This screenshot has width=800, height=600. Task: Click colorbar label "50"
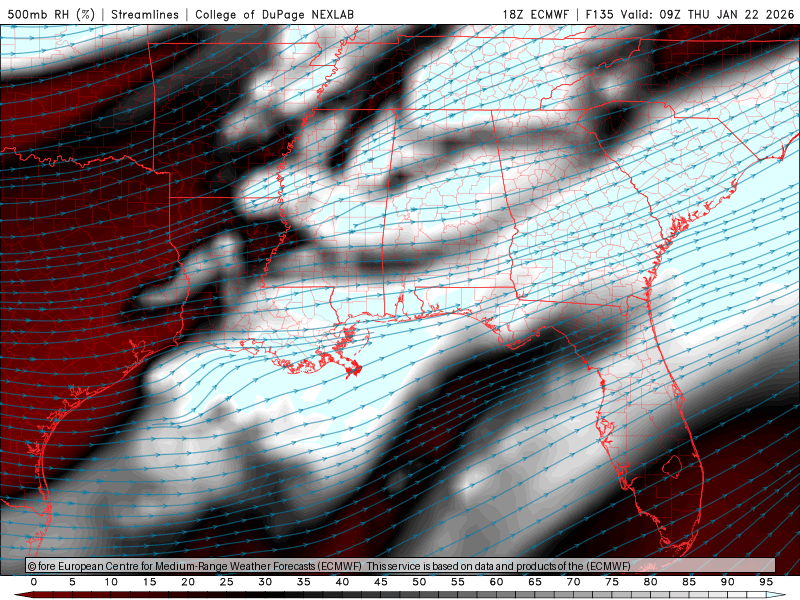click(x=419, y=582)
